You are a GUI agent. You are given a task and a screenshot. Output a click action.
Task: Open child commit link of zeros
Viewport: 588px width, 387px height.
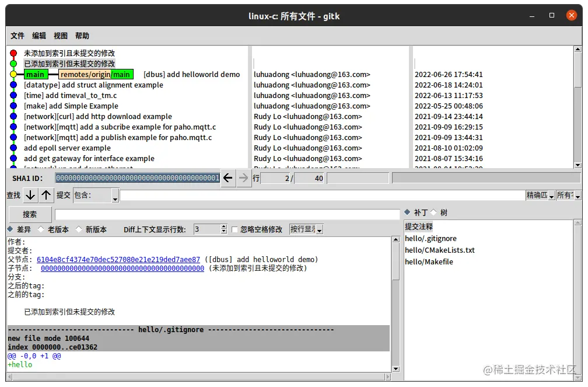point(123,268)
